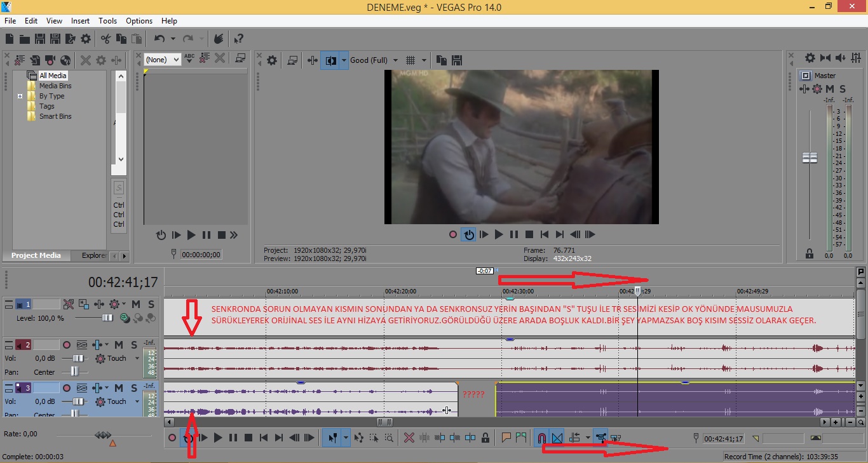
Task: Open the Options menu
Action: 139,21
